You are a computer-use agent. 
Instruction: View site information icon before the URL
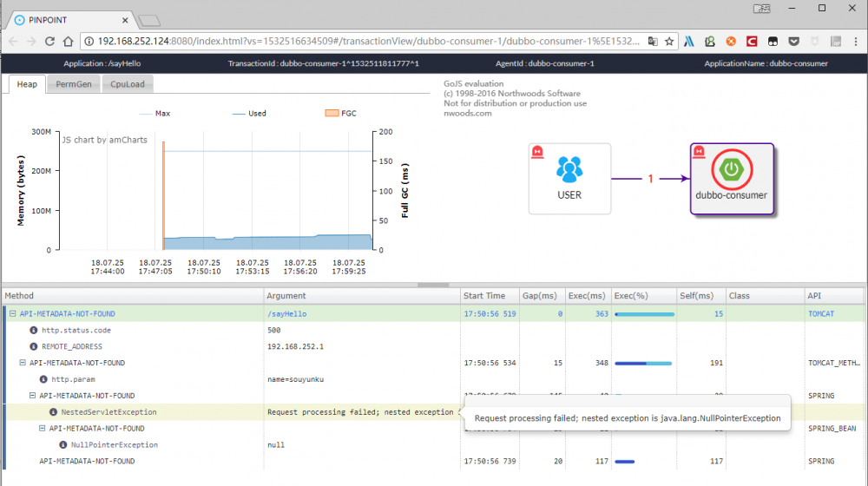pyautogui.click(x=89, y=41)
